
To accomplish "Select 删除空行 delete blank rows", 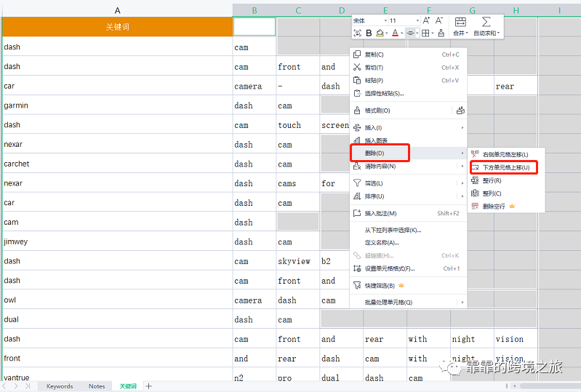I will pos(506,207).
